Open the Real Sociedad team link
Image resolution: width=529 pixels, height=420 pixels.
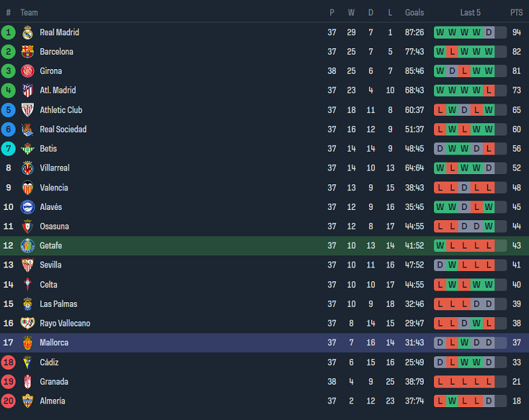pos(63,129)
